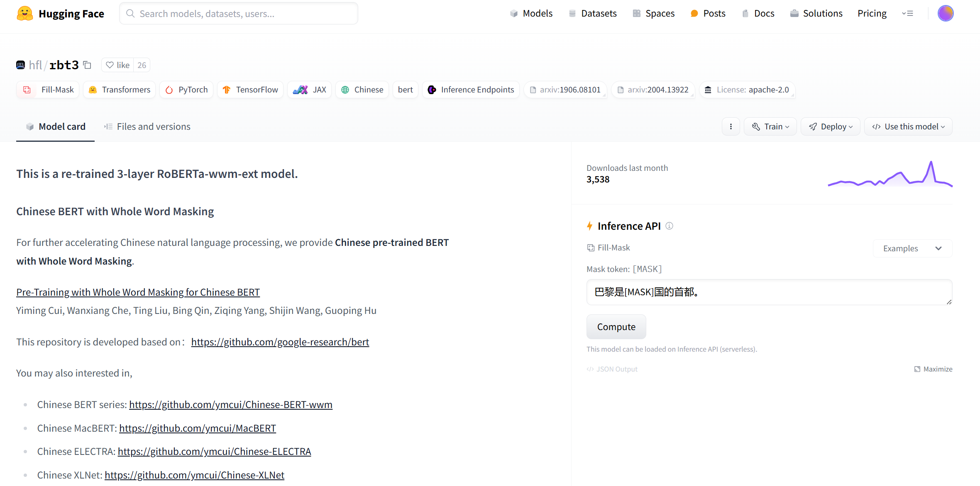This screenshot has height=486, width=980.
Task: Click the heart like button
Action: (x=117, y=65)
